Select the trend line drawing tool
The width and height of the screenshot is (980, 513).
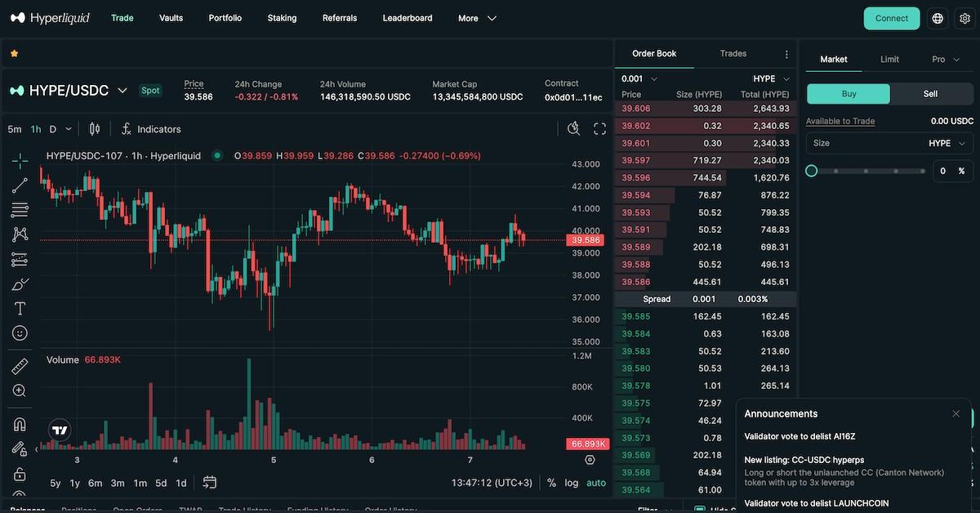coord(20,185)
